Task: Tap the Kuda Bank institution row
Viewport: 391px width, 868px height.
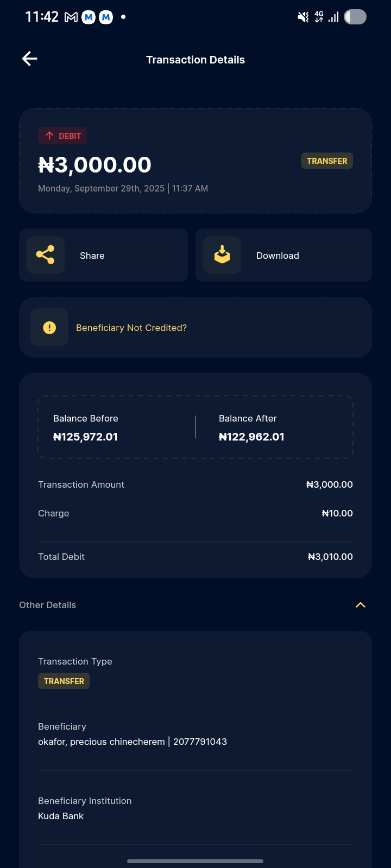Action: click(x=61, y=816)
